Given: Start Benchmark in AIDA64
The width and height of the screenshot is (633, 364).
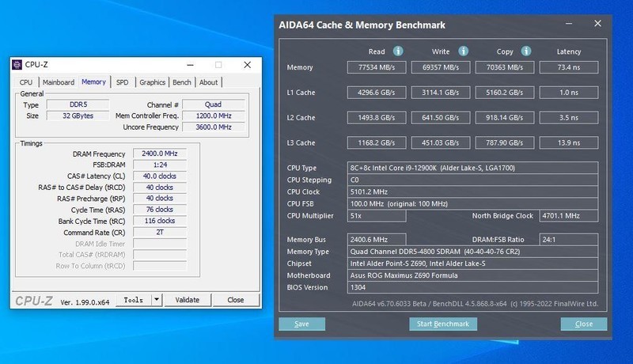Looking at the screenshot, I should pyautogui.click(x=443, y=324).
